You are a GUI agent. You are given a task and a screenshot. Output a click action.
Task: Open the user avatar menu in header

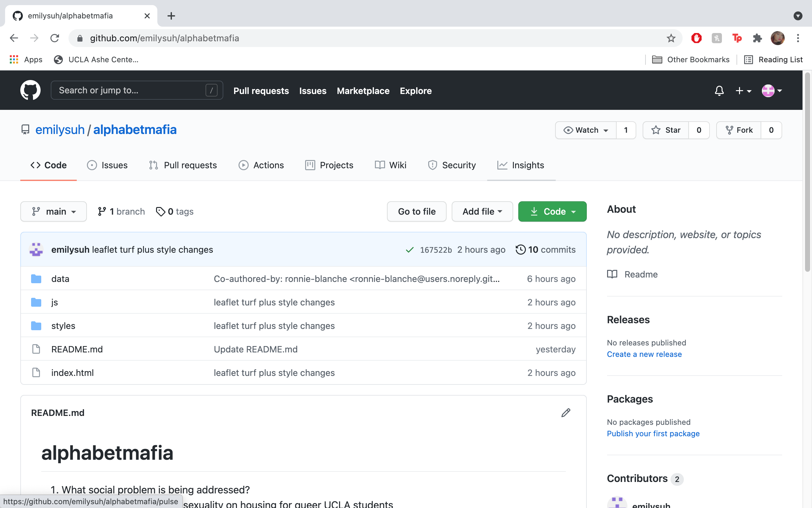click(x=772, y=91)
